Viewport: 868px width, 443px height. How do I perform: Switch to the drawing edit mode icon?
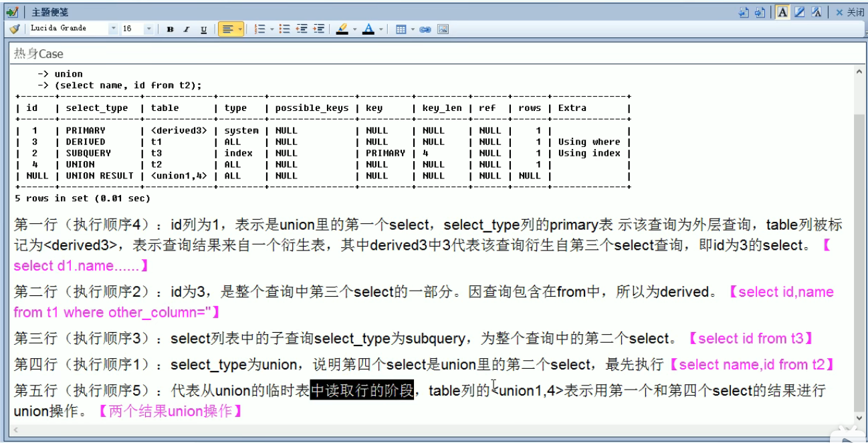pyautogui.click(x=800, y=11)
